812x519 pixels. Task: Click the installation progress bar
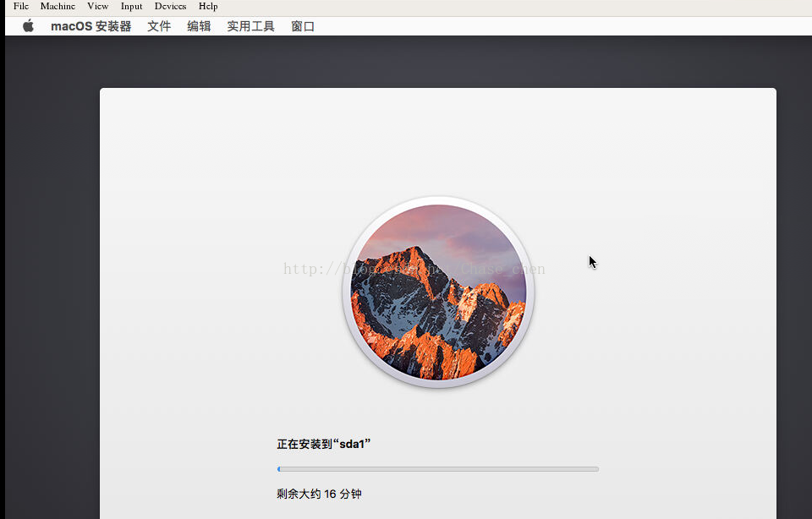click(x=438, y=469)
